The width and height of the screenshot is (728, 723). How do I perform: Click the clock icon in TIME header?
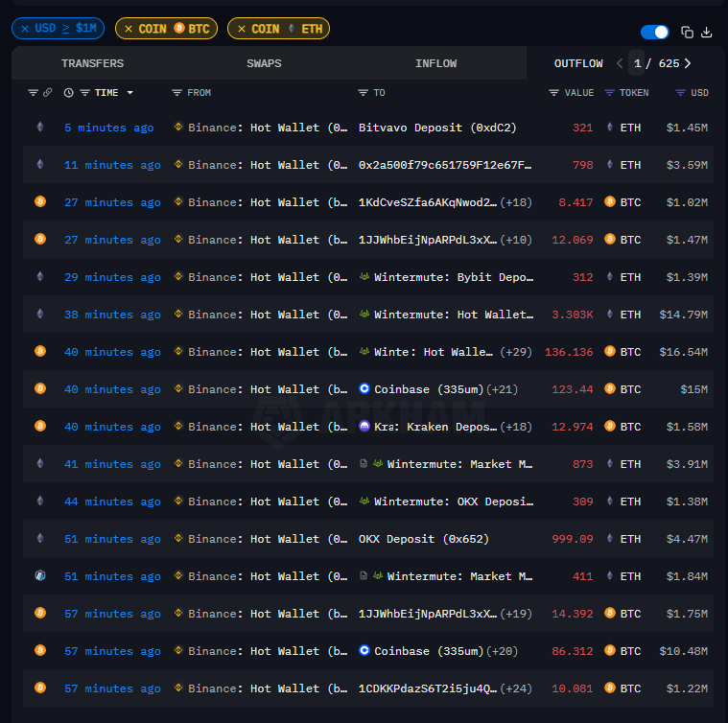point(69,93)
